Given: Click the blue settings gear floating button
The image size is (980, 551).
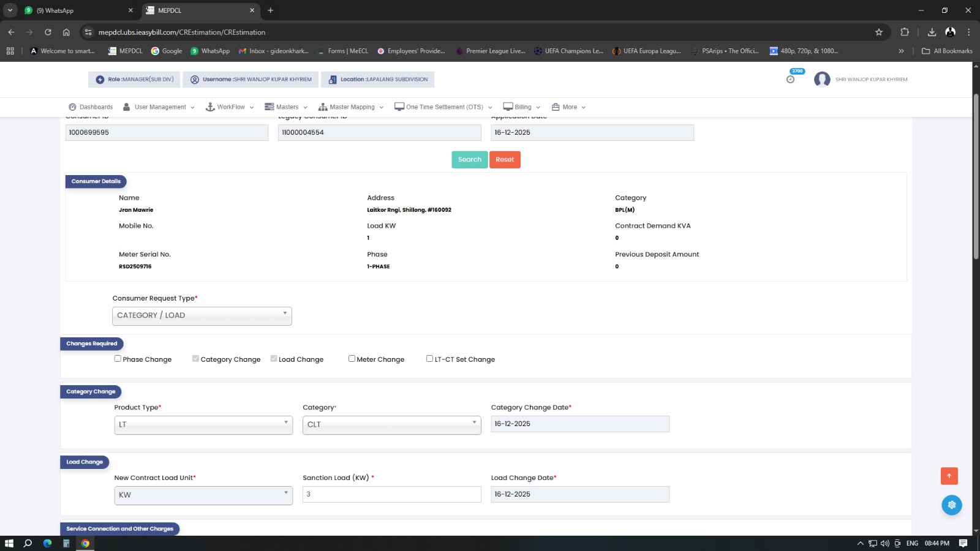Looking at the screenshot, I should pyautogui.click(x=951, y=505).
